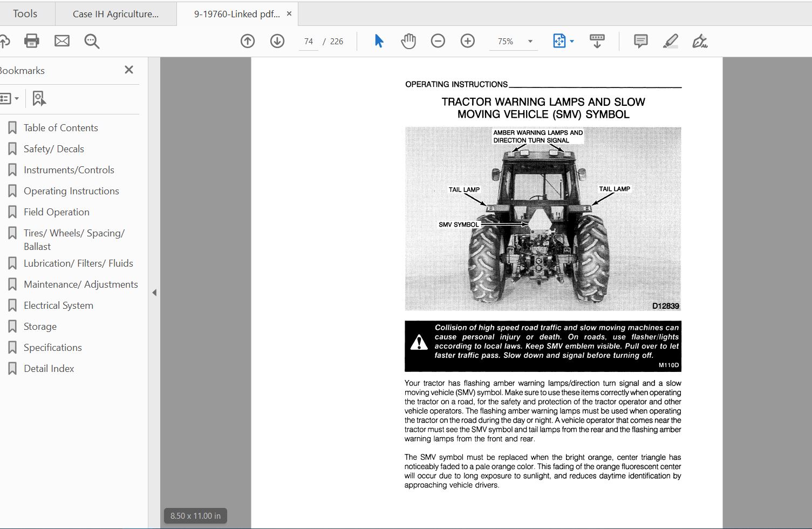
Task: Click the Find current bookmark icon
Action: [39, 98]
